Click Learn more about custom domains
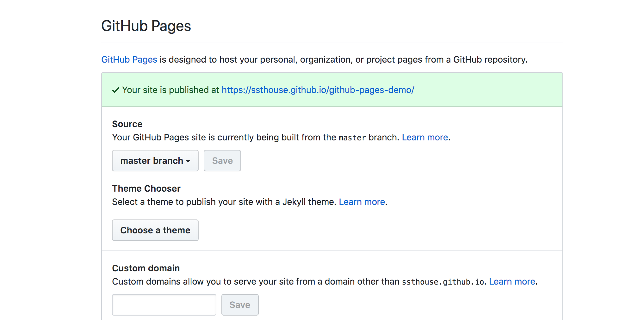Screen dimensions: 644x320 point(512,281)
